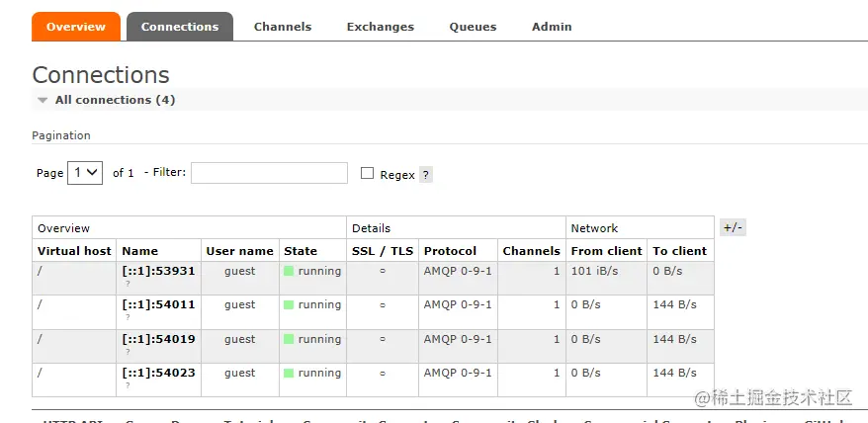Click the small help mark under [::1]:53931

tap(128, 284)
